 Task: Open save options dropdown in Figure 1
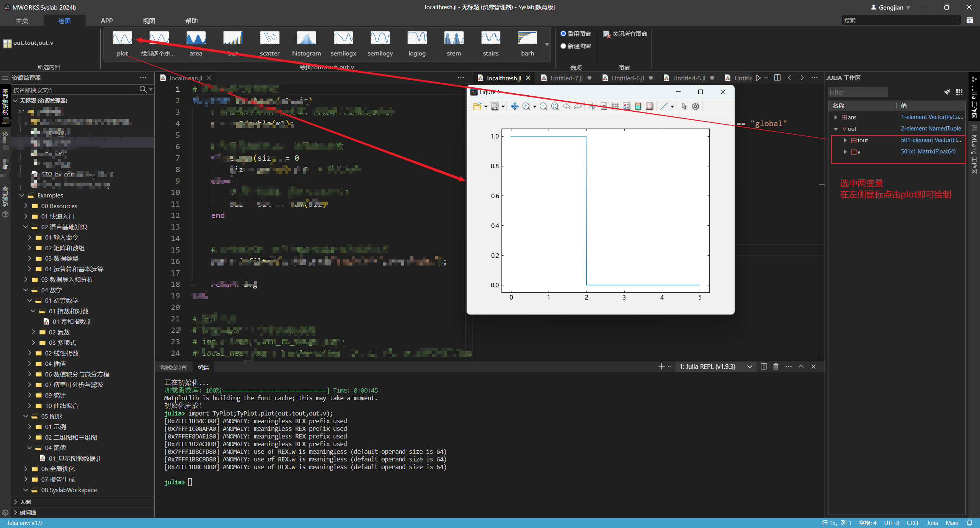pos(503,106)
